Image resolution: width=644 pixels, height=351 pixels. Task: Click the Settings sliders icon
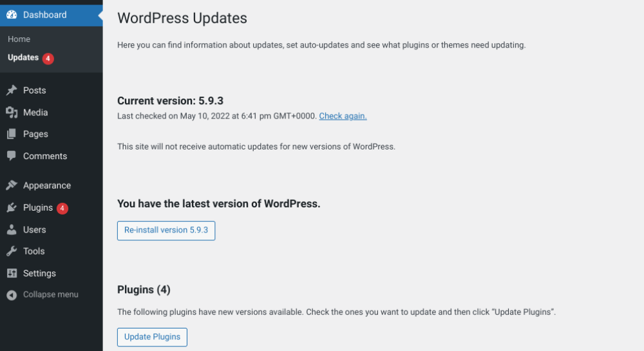pyautogui.click(x=12, y=274)
